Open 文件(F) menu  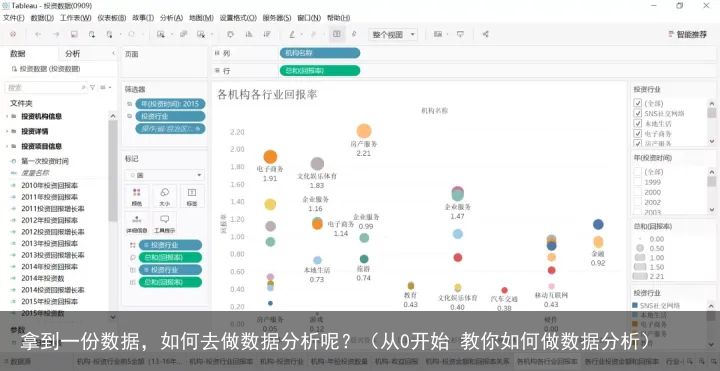coord(13,18)
